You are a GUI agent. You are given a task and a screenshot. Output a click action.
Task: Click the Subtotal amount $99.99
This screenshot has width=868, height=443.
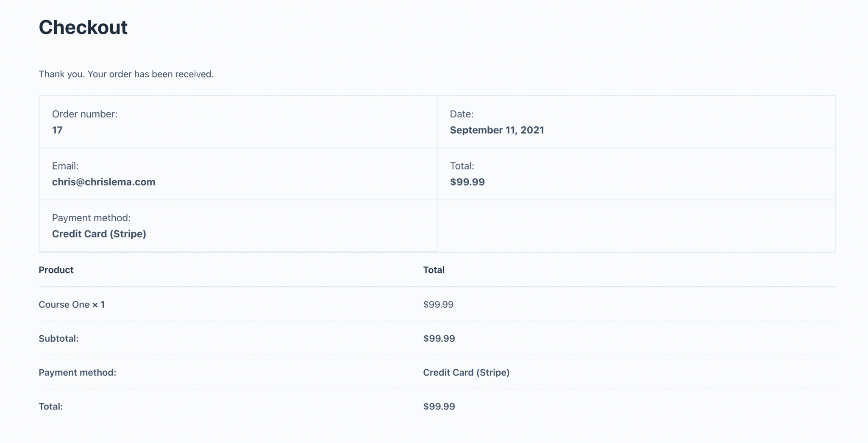[439, 338]
